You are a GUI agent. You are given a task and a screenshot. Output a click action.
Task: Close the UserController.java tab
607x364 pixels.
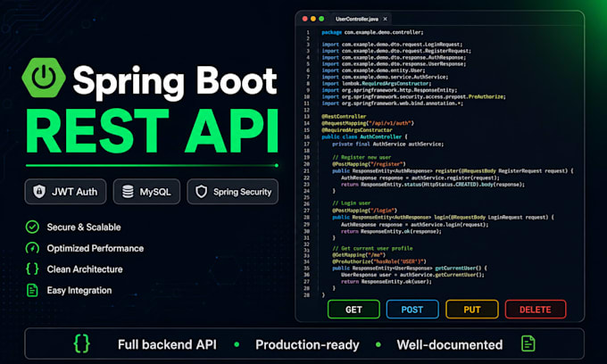386,19
